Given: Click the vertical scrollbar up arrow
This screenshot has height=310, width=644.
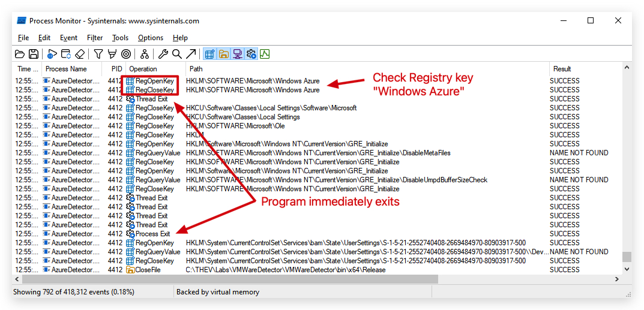Looking at the screenshot, I should (627, 67).
